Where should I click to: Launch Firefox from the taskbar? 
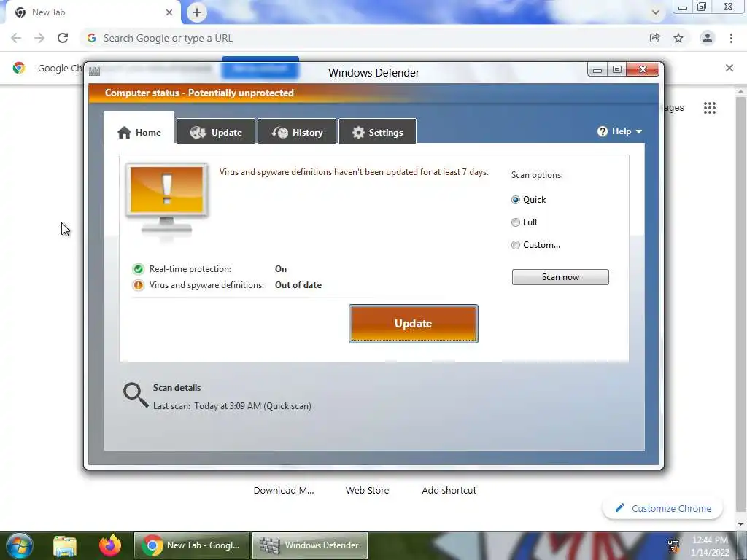pos(110,545)
